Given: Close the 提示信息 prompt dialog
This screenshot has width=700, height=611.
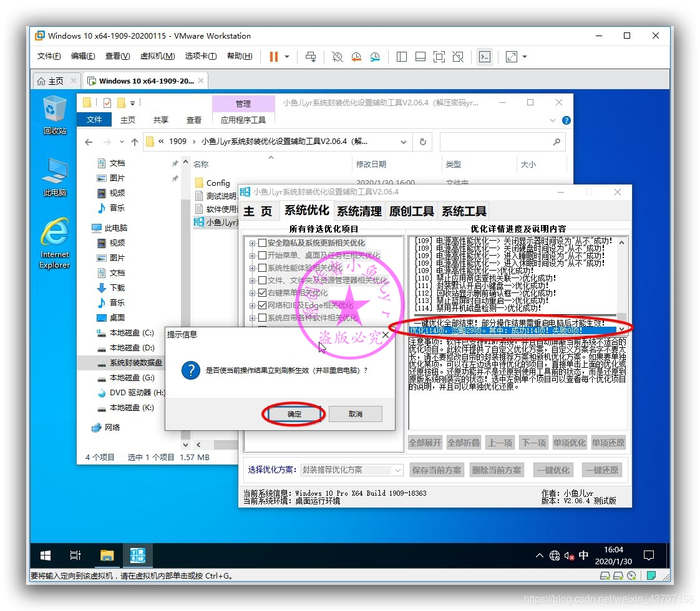Looking at the screenshot, I should (x=386, y=334).
